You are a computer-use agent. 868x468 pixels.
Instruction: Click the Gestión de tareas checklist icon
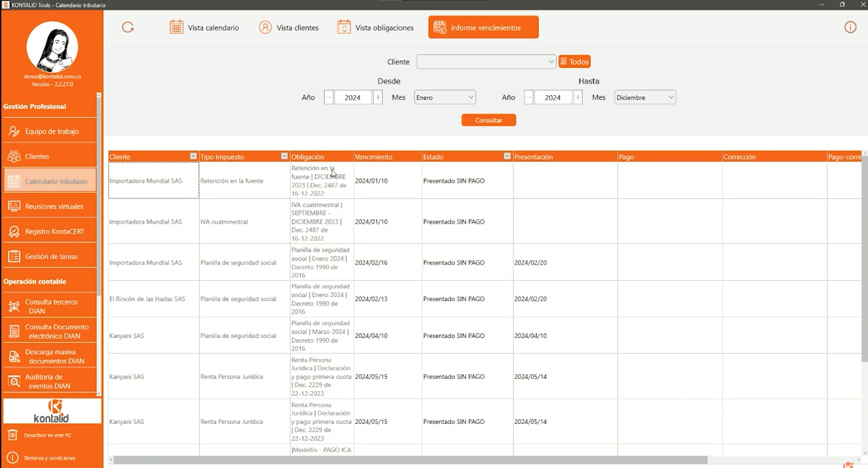click(x=14, y=256)
